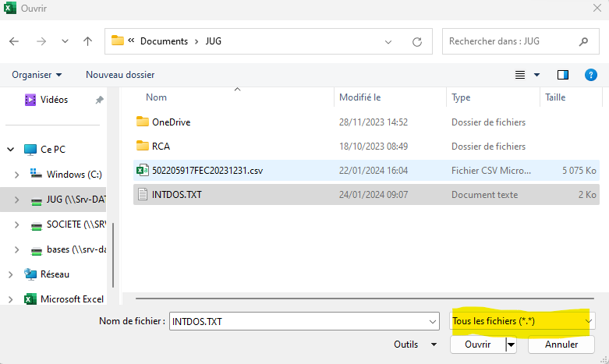
Task: Click the help question mark icon
Action: 590,75
